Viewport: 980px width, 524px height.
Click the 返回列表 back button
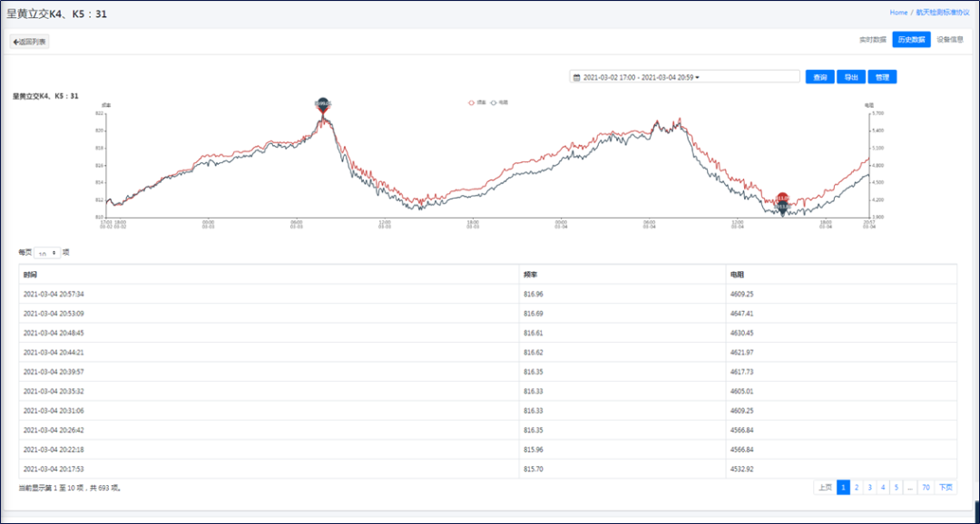(x=29, y=42)
